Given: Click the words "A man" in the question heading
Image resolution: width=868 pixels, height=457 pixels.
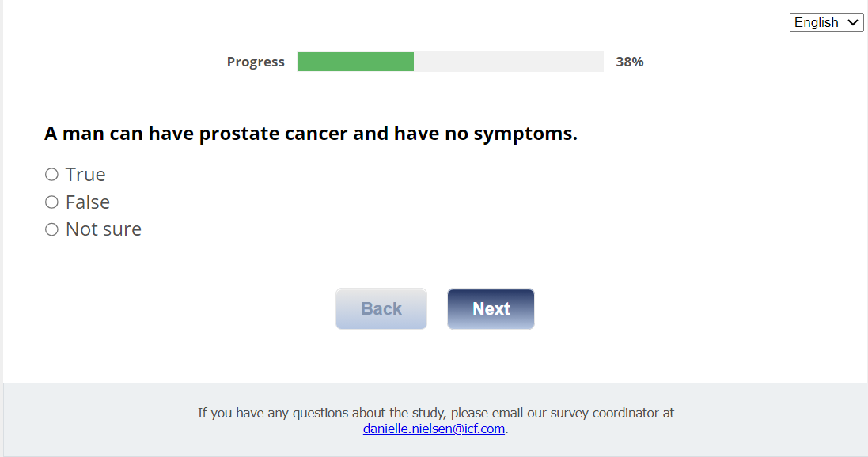Looking at the screenshot, I should 74,134.
